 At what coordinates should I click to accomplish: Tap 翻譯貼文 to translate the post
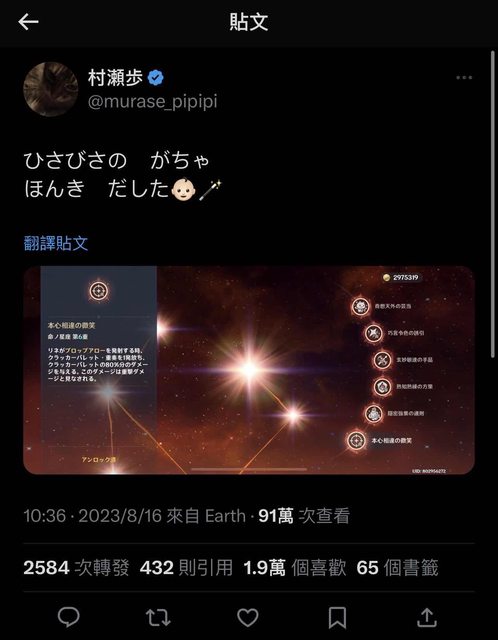(56, 243)
